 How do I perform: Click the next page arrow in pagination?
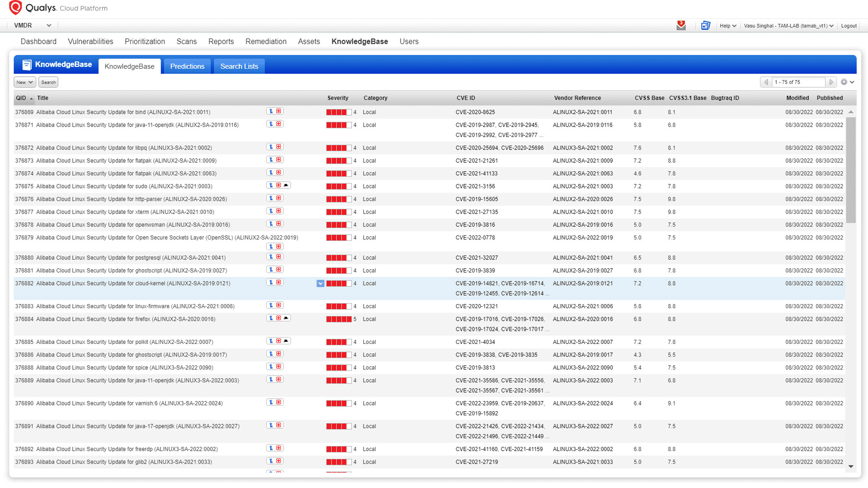[x=831, y=82]
